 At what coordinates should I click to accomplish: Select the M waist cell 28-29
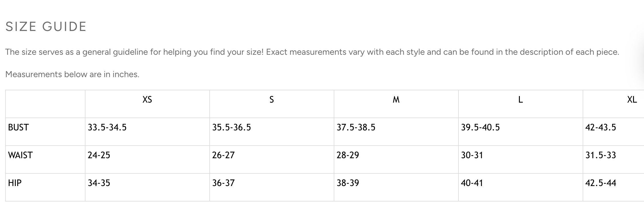[348, 155]
